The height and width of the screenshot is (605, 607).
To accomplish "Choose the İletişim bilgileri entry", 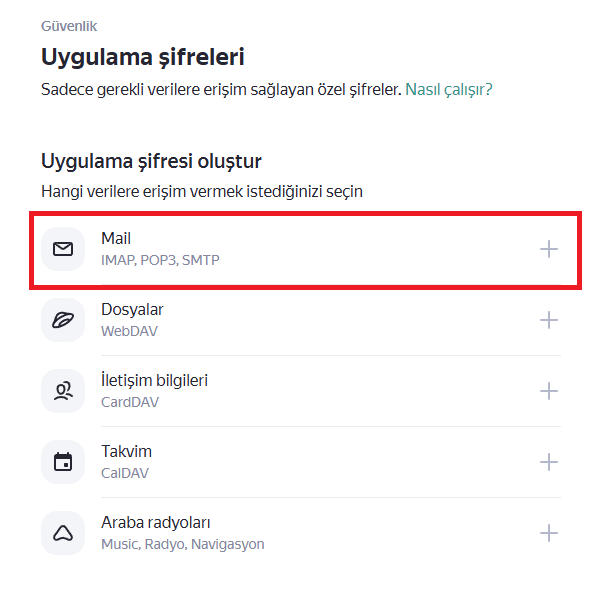I will tap(154, 380).
